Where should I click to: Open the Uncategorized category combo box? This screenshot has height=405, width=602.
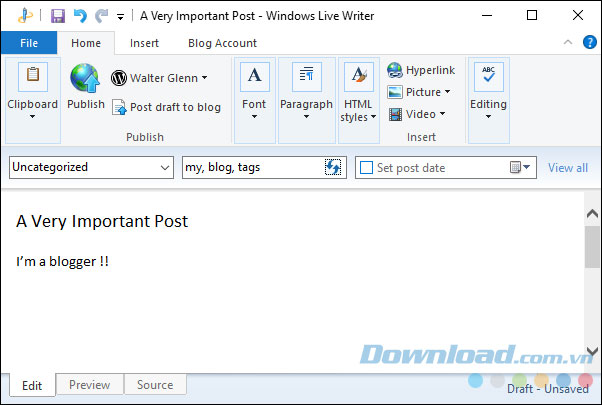(x=91, y=167)
